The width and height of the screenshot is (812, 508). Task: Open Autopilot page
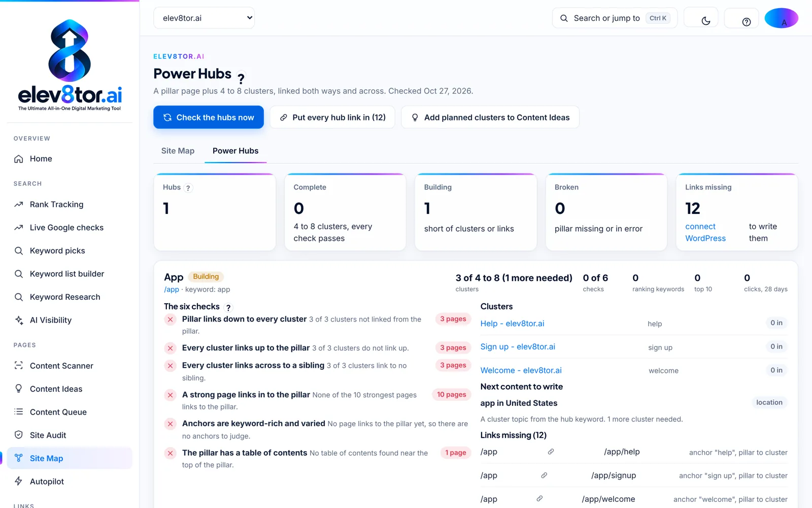(x=70, y=482)
